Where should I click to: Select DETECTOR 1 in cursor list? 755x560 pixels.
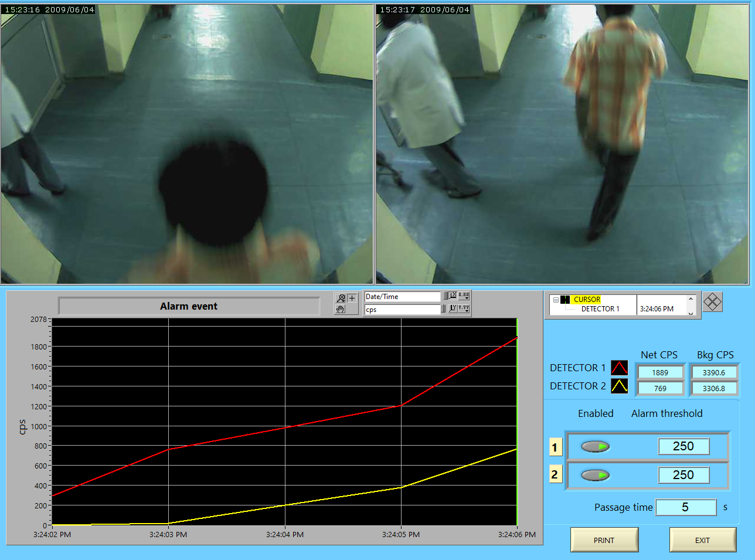(x=600, y=309)
